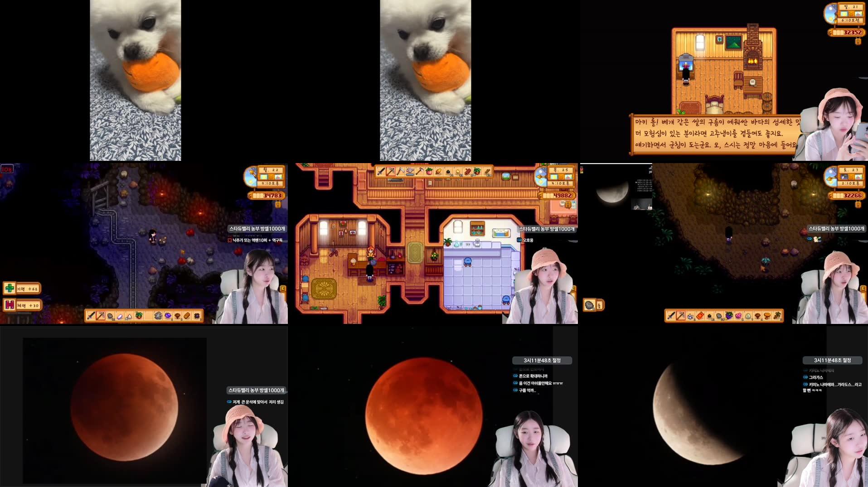Click the stream title banner in the cave panel

coord(836,229)
